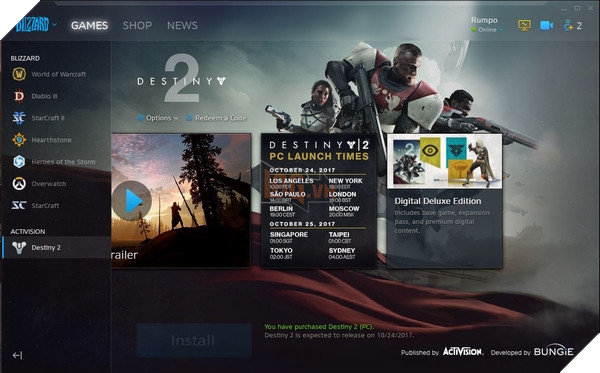Viewport: 600px width, 373px height.
Task: Open the Digital Deluxe Edition thumbnail image
Action: [445, 161]
